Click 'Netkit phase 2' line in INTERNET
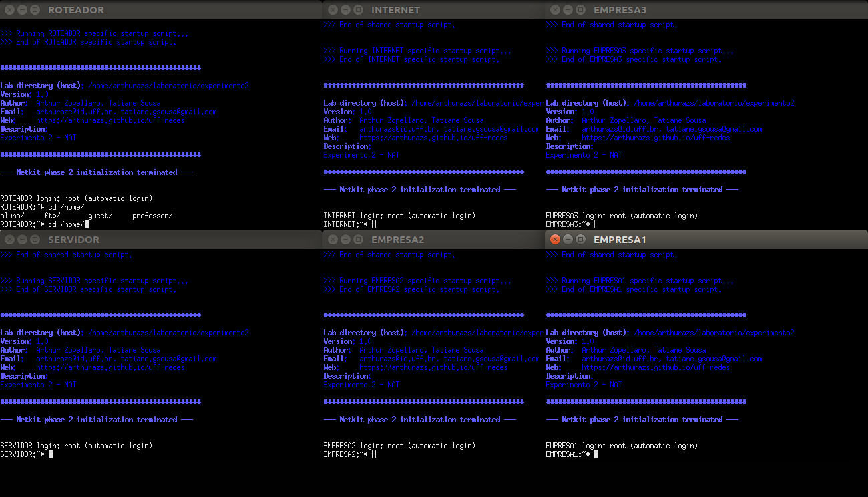The image size is (868, 497). tap(420, 190)
